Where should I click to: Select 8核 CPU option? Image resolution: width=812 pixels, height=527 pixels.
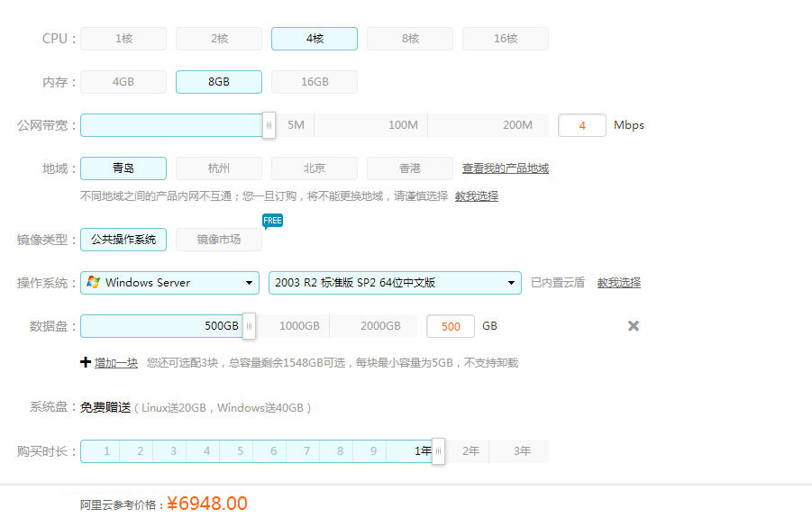[x=410, y=39]
